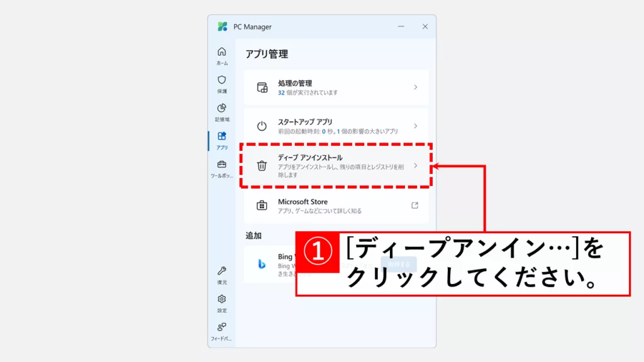Image resolution: width=644 pixels, height=362 pixels.
Task: Select the アプリ (Apps) sidebar icon
Action: pos(222,136)
